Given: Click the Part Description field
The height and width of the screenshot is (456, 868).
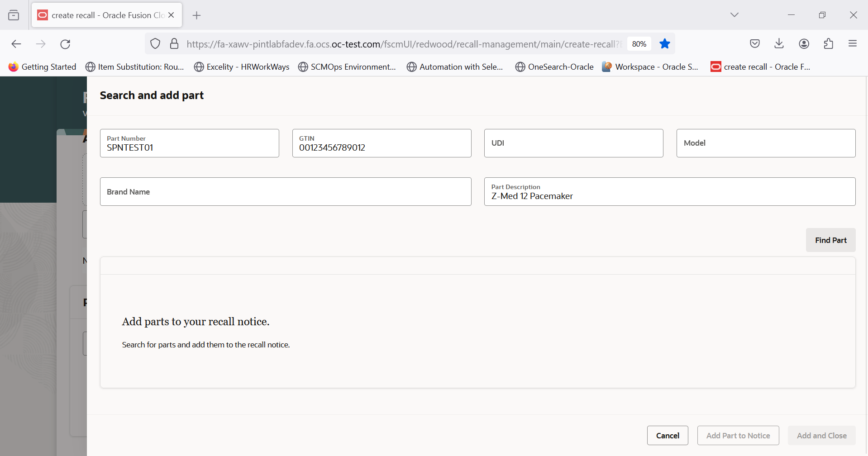Looking at the screenshot, I should click(670, 192).
